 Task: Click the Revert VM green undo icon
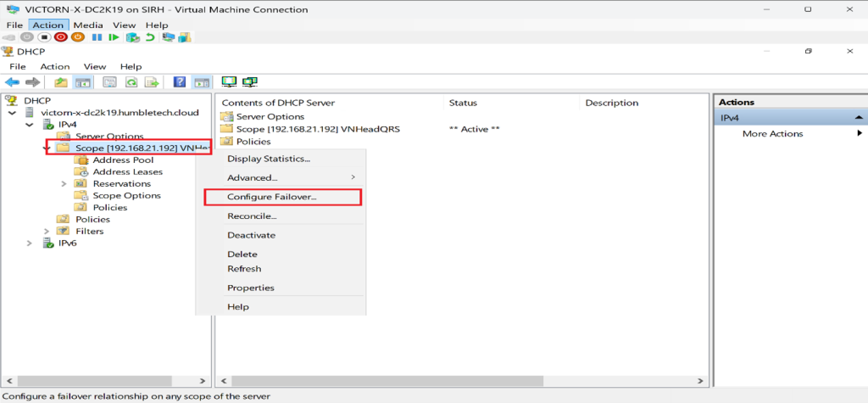coord(150,37)
